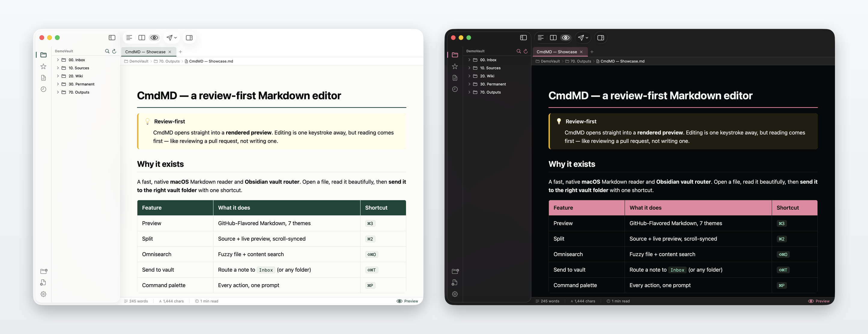The width and height of the screenshot is (868, 334).
Task: Toggle right inspector panel in light window
Action: pyautogui.click(x=190, y=38)
